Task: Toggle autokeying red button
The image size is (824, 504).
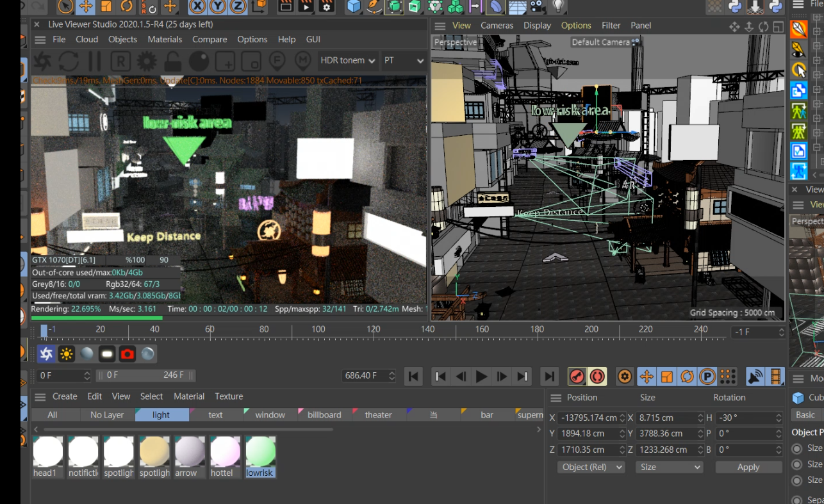Action: point(598,377)
